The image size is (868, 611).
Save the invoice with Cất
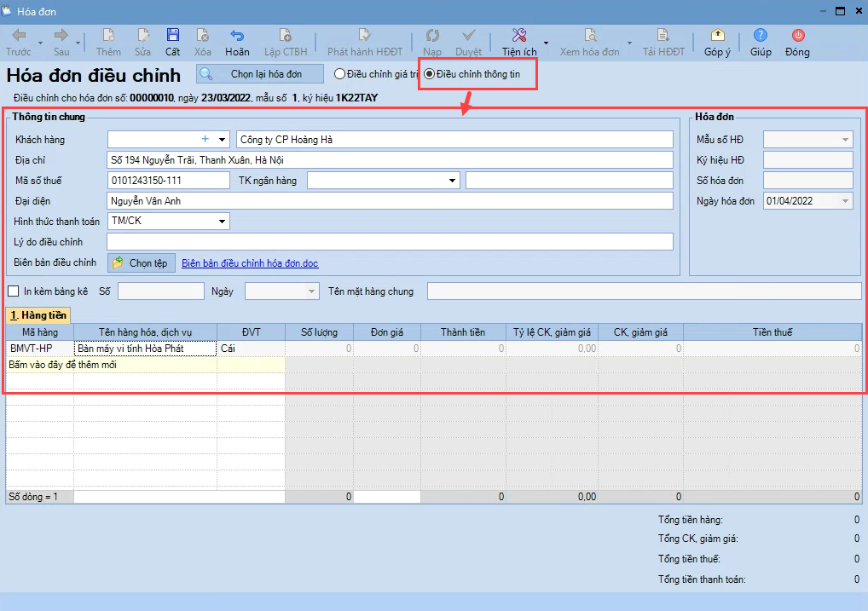(173, 43)
